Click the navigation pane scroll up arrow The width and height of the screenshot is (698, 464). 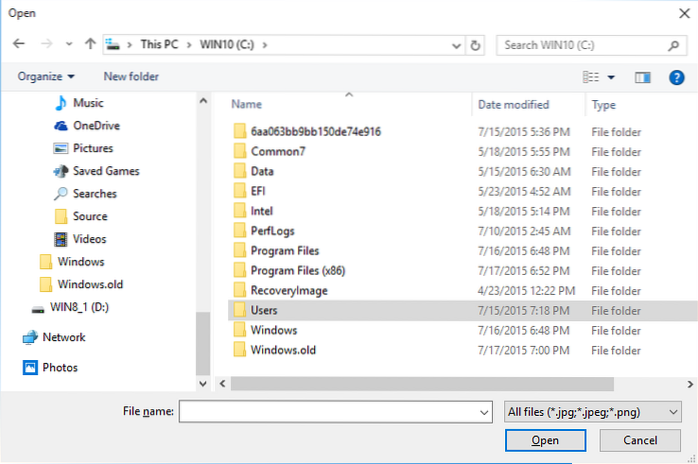203,101
